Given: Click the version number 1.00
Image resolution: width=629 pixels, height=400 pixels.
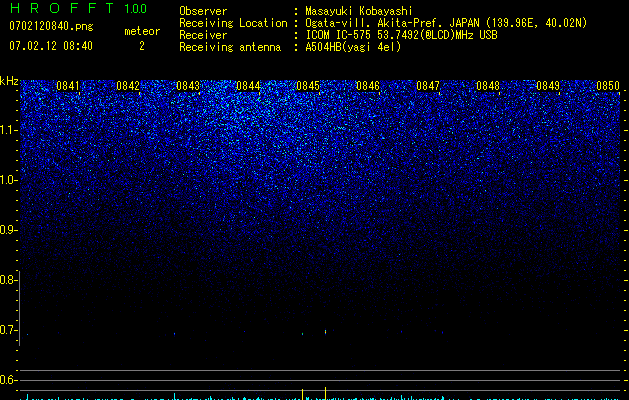Looking at the screenshot, I should [x=136, y=9].
